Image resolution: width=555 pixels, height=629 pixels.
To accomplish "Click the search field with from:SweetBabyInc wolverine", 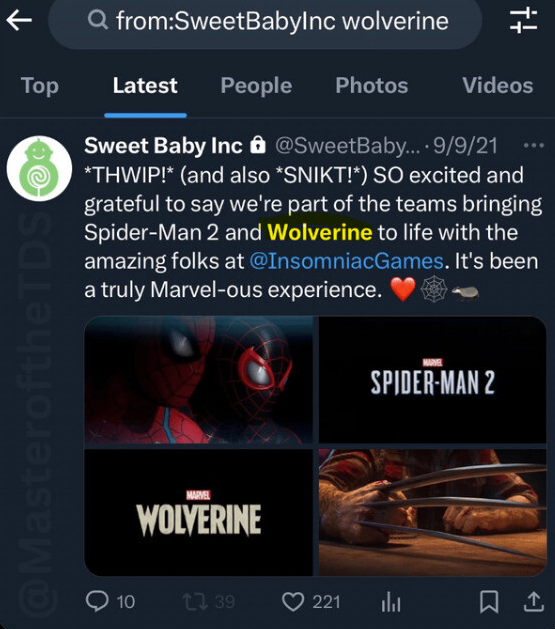I will 265,21.
